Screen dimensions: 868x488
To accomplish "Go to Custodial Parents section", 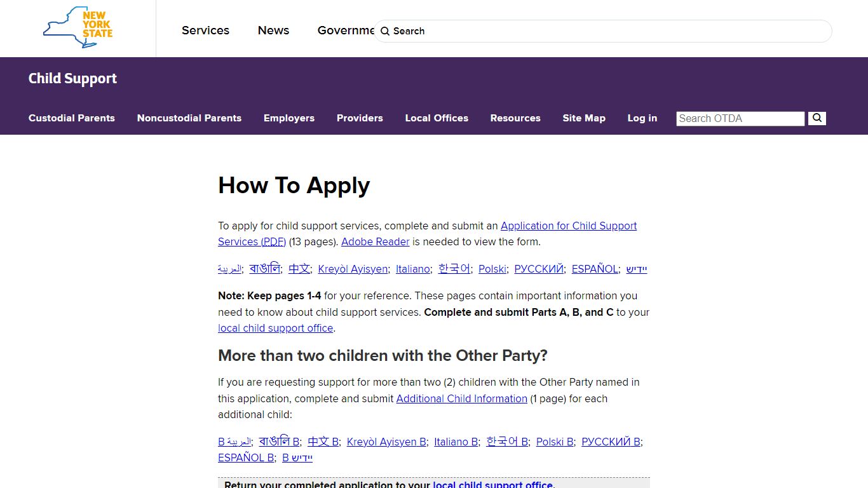I will click(x=72, y=118).
